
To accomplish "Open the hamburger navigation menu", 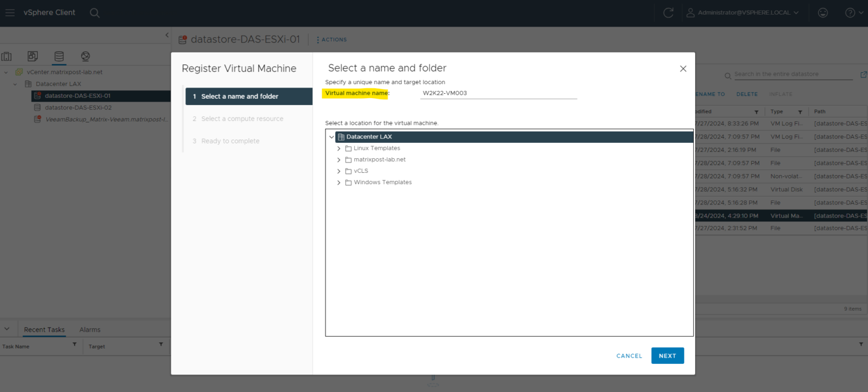I will [x=10, y=12].
